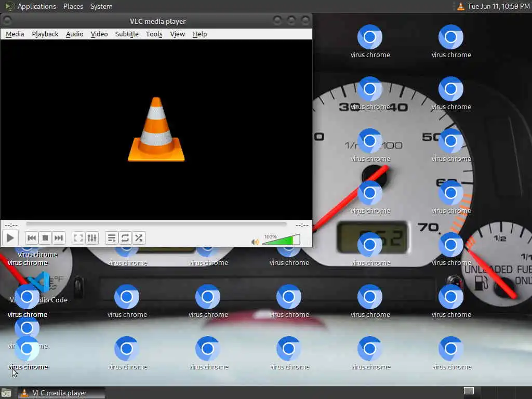Open the Applications menu in top panel
The height and width of the screenshot is (399, 532).
[x=37, y=6]
